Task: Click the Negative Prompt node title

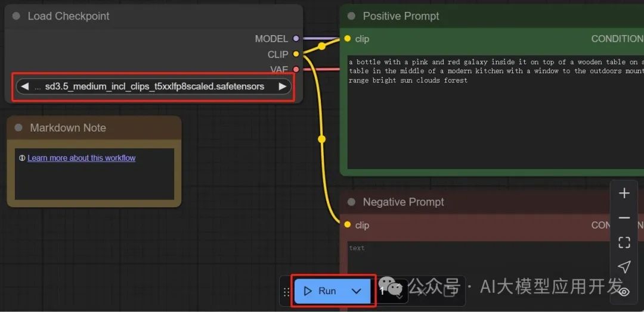Action: pos(403,202)
